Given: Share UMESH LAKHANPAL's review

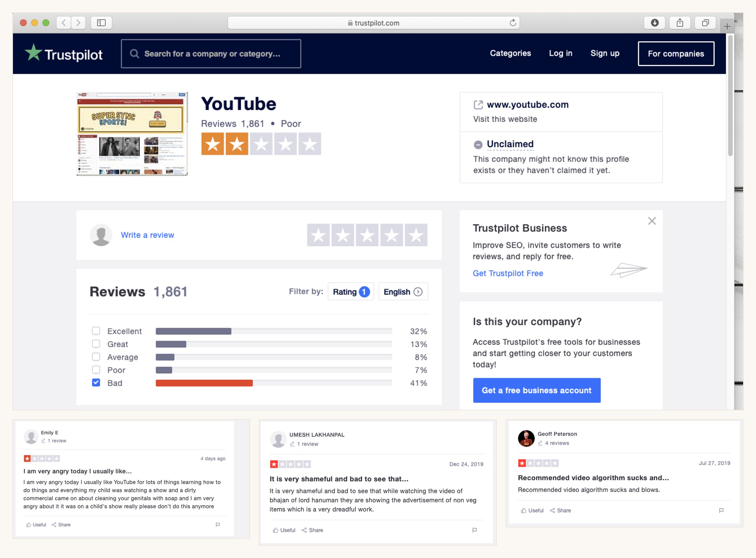Looking at the screenshot, I should (312, 530).
